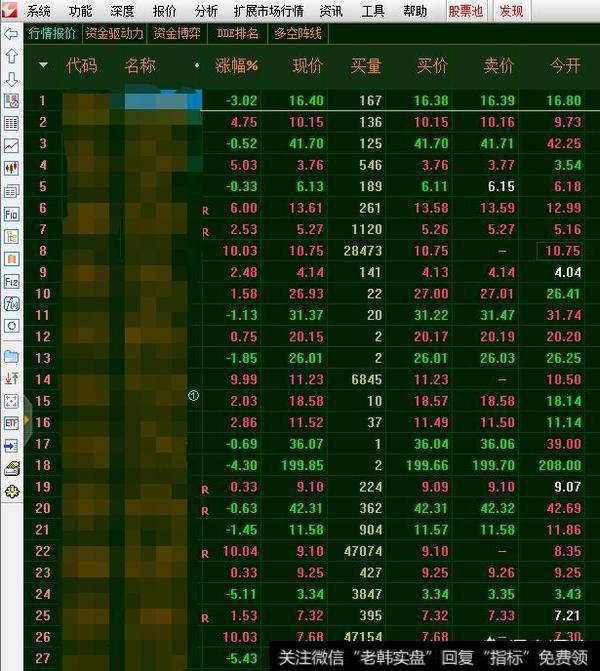Viewport: 600px width, 671px height.
Task: Sort by the 卖价 column header
Action: 499,66
